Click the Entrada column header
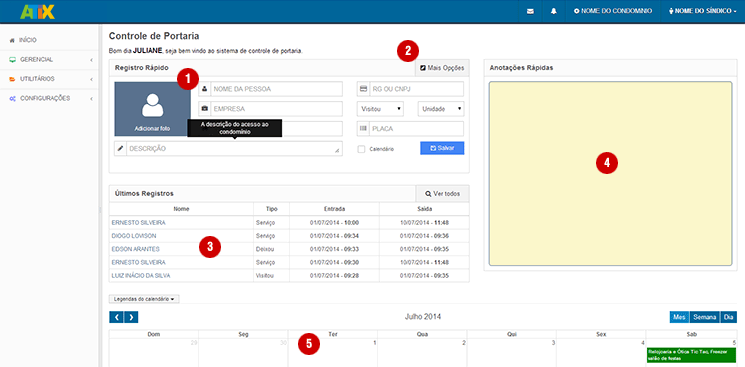 coord(334,209)
